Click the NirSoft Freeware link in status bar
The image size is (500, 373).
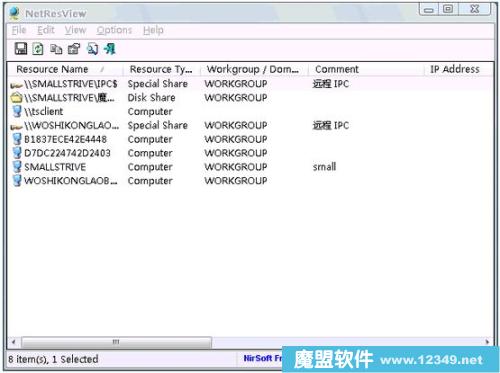point(263,358)
